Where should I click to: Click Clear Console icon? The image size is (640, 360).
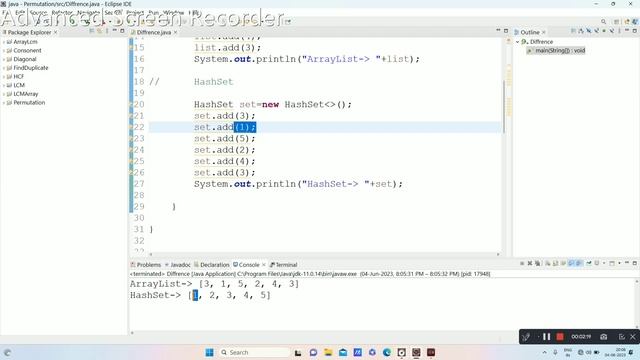[548, 263]
